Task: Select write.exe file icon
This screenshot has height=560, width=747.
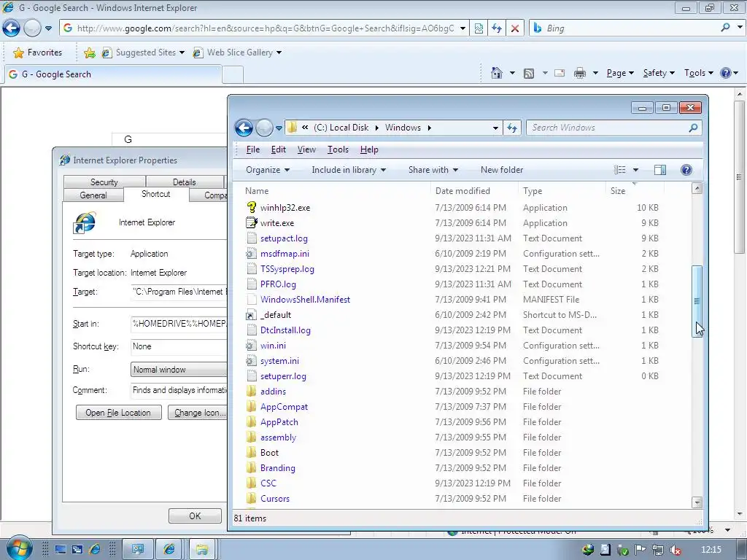Action: coord(251,223)
